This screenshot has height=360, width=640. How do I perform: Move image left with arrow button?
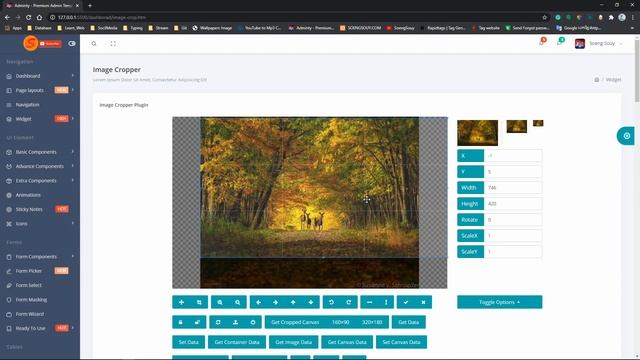point(258,302)
